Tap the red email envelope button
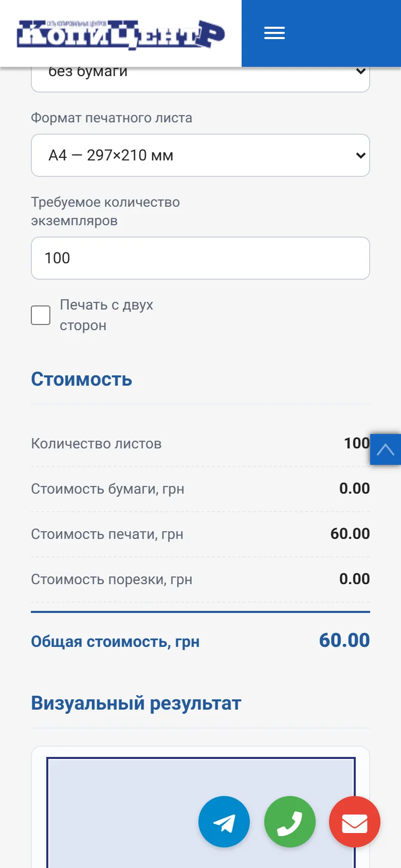 pos(355,822)
